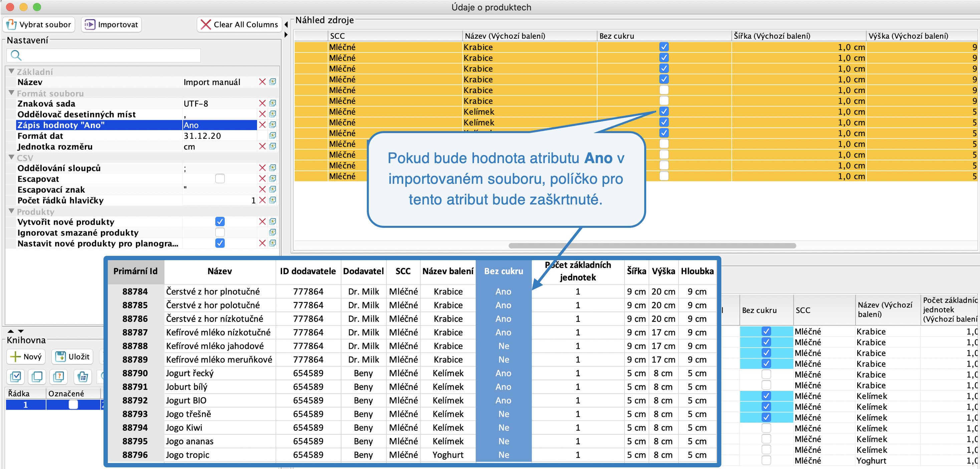Reset Nastavit nové produkty pro planogra… with its red X
Screen dimensions: 980x469
[262, 243]
